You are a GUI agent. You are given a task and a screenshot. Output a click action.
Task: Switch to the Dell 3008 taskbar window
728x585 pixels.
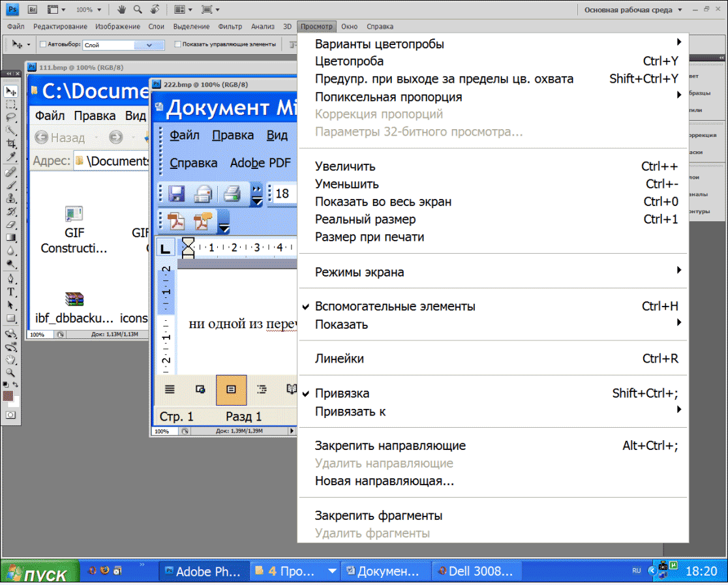(476, 571)
